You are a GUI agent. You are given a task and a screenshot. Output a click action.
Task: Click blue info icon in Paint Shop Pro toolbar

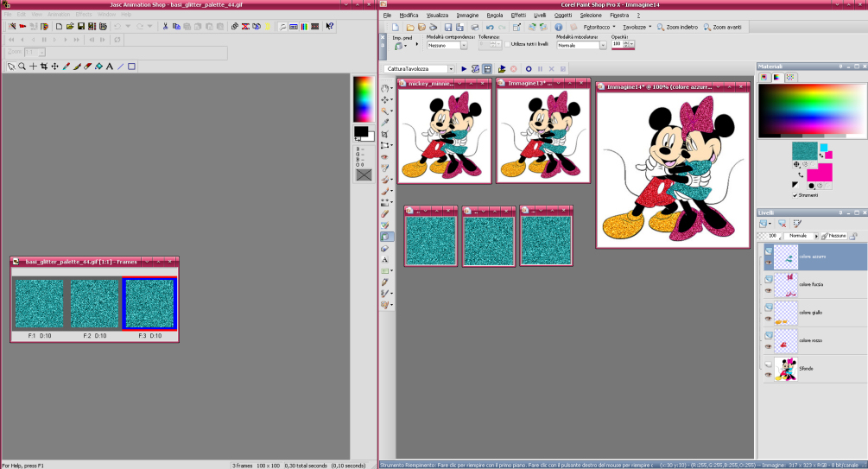pos(559,27)
